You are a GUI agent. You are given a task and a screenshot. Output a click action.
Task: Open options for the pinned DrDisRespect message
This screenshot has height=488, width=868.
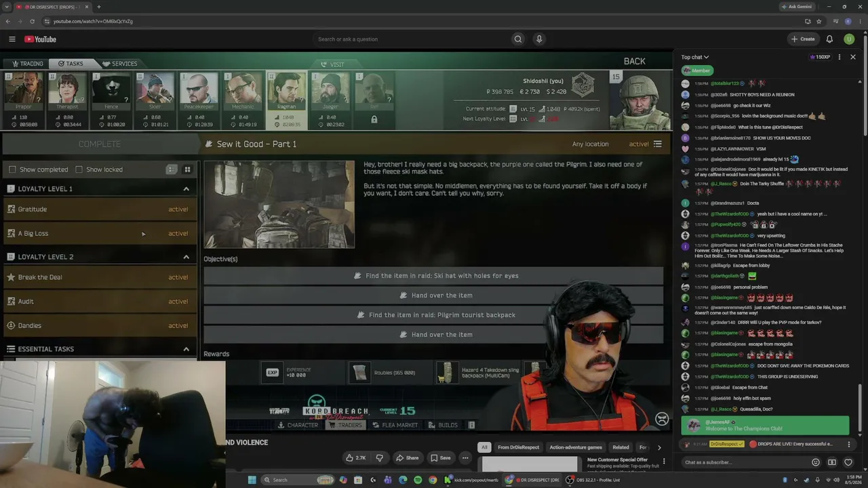(848, 444)
